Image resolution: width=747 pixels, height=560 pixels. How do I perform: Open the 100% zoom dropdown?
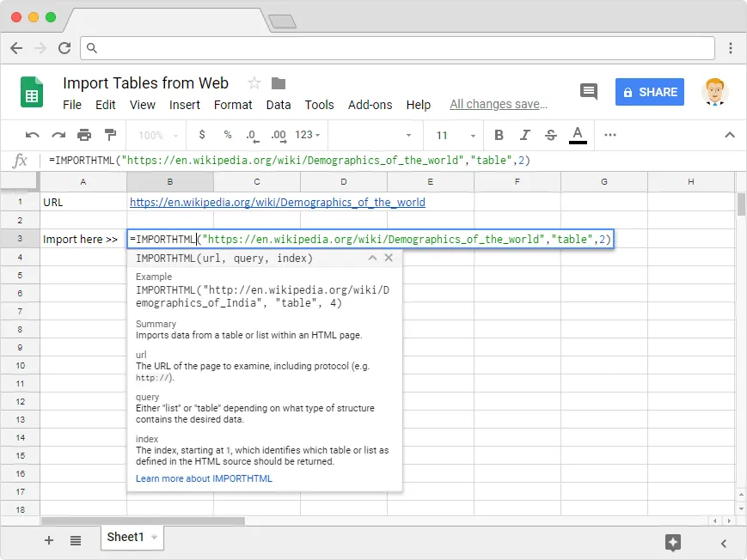tap(157, 136)
